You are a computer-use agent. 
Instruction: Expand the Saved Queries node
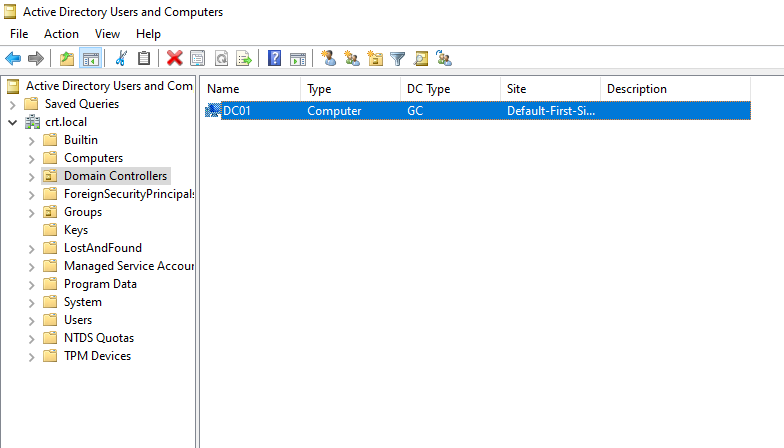click(x=13, y=104)
